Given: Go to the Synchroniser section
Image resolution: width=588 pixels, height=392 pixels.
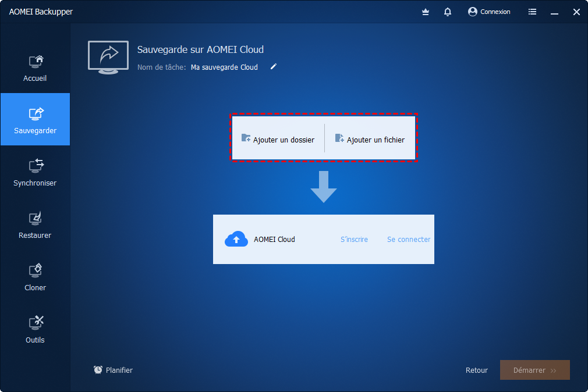Looking at the screenshot, I should (36, 172).
